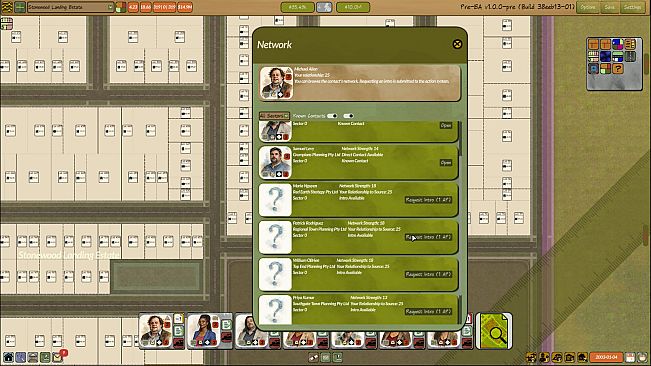Select the first orange grid overlay icon
The width and height of the screenshot is (651, 366).
click(x=593, y=44)
